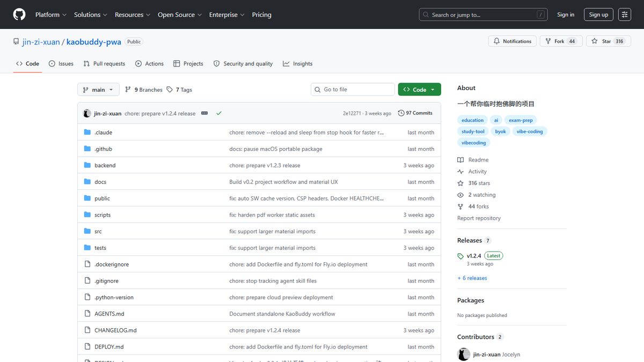
Task: Click the AGENTS.md file icon
Action: click(x=87, y=314)
